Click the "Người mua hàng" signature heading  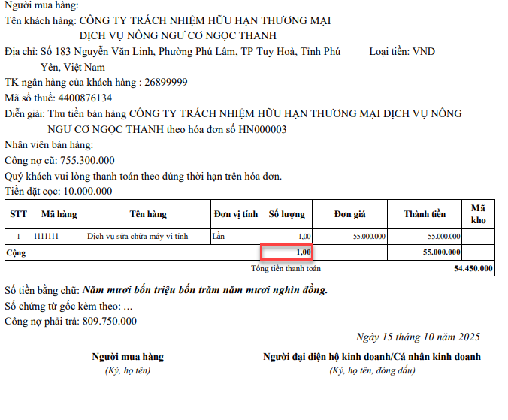(x=127, y=356)
